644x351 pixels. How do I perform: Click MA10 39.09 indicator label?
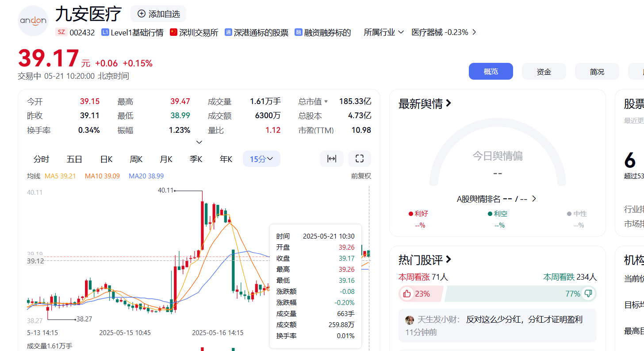point(102,176)
